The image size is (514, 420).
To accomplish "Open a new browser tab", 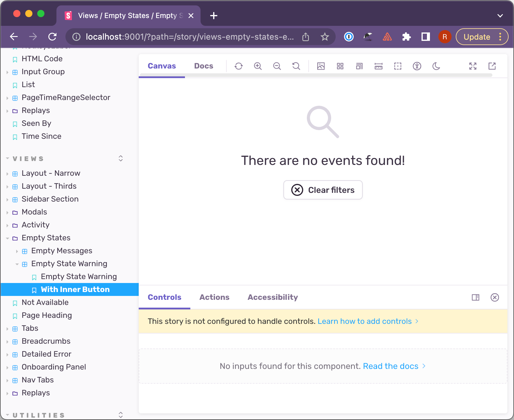I will [x=214, y=16].
